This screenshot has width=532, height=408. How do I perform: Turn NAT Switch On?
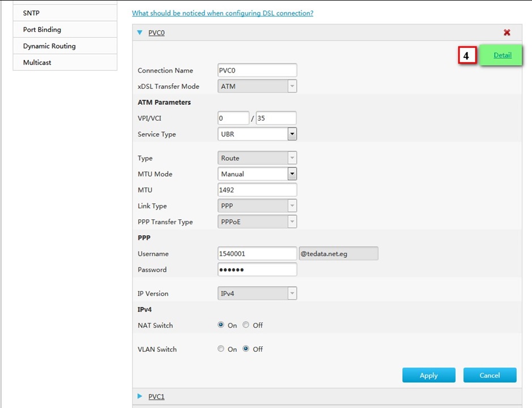coord(221,325)
